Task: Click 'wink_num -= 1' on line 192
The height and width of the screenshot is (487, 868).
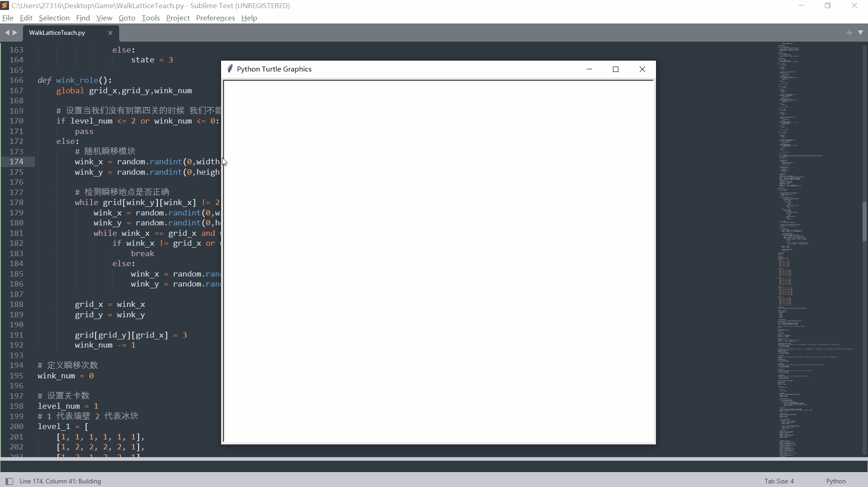Action: [x=105, y=345]
